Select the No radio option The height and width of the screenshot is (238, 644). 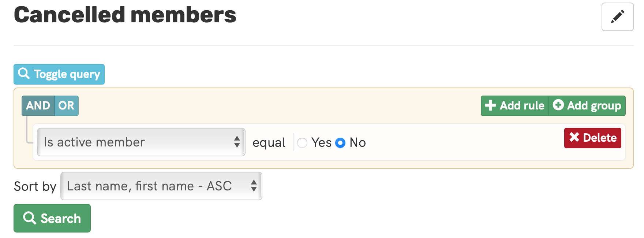(x=340, y=143)
